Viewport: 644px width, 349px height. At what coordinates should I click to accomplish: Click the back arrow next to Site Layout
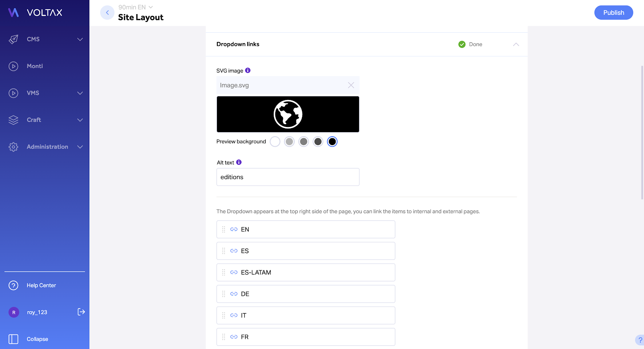coord(107,12)
